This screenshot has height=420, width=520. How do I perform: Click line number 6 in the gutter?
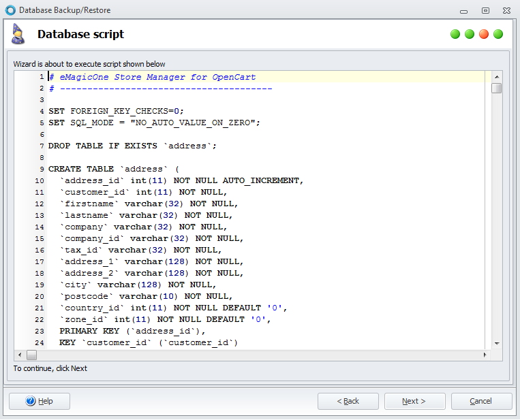[42, 135]
